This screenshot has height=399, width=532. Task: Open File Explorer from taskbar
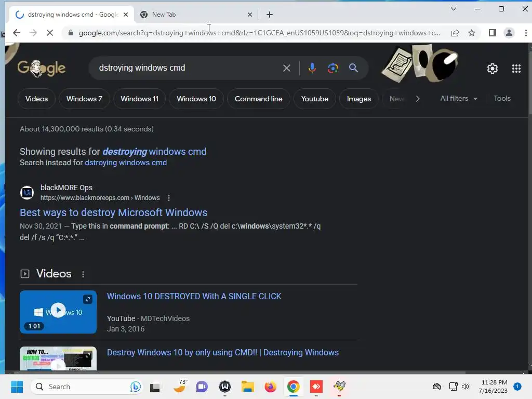coord(248,387)
